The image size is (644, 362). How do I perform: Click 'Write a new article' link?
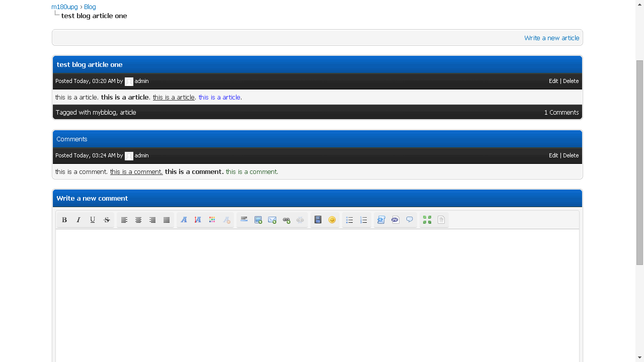(551, 38)
